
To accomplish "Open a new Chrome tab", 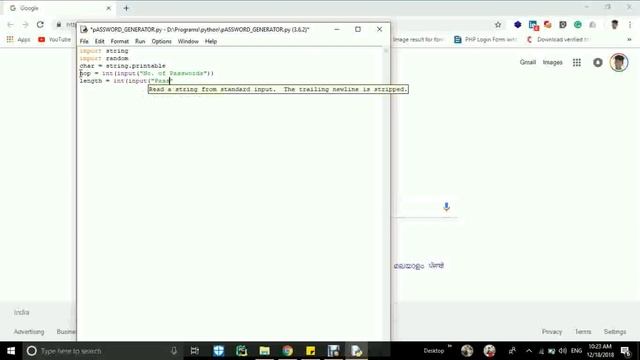I will (x=126, y=8).
